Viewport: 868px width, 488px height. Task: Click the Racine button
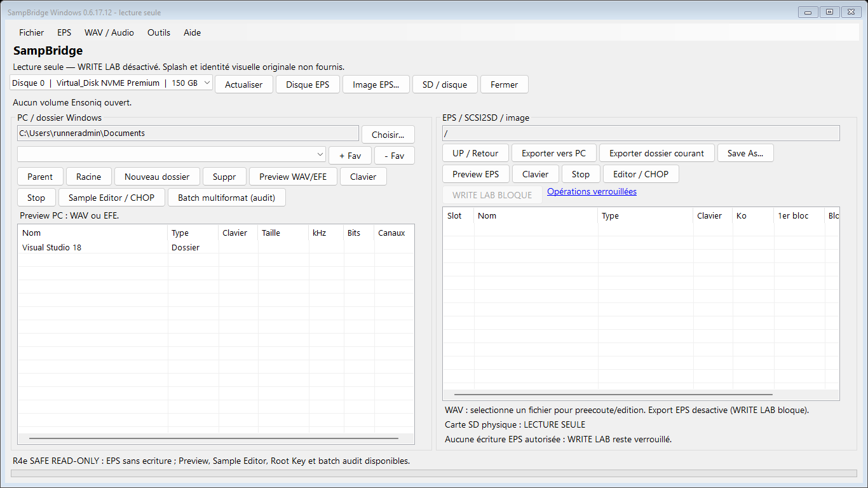[89, 177]
